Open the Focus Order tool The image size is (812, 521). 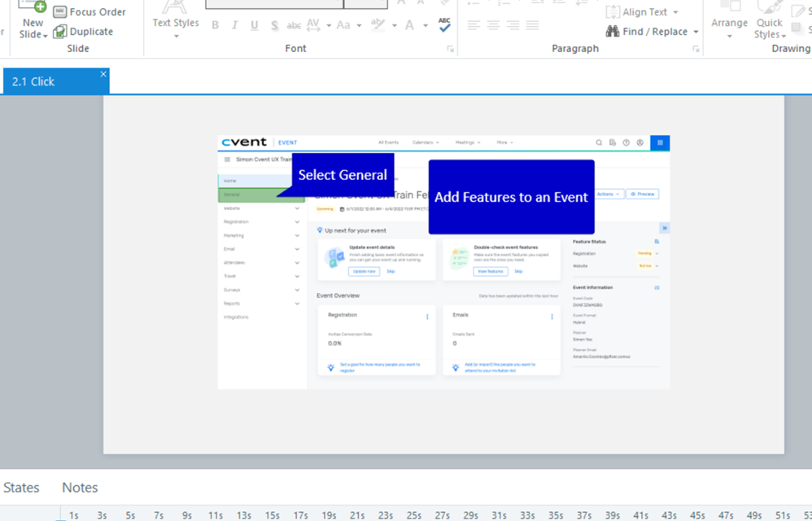(x=89, y=12)
